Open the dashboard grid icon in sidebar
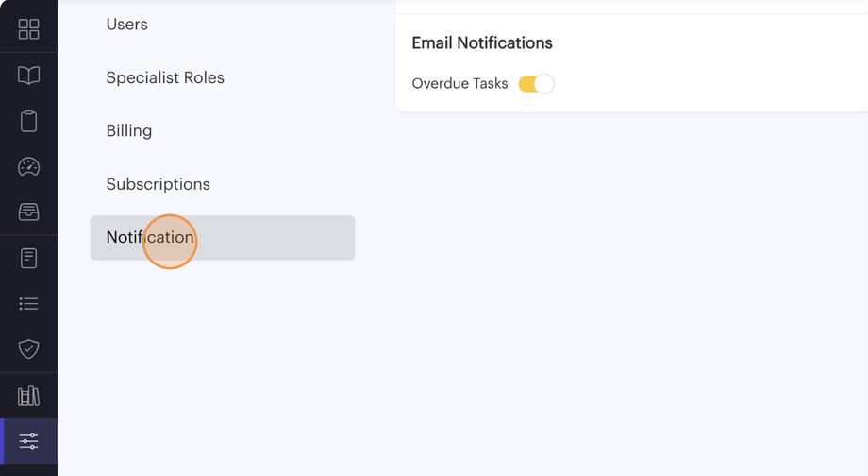This screenshot has height=476, width=868. point(28,29)
